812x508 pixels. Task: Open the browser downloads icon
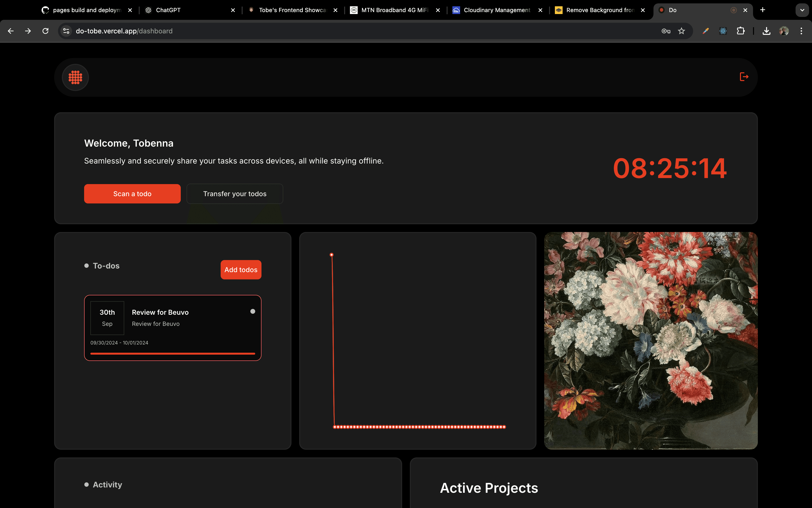[x=766, y=31]
